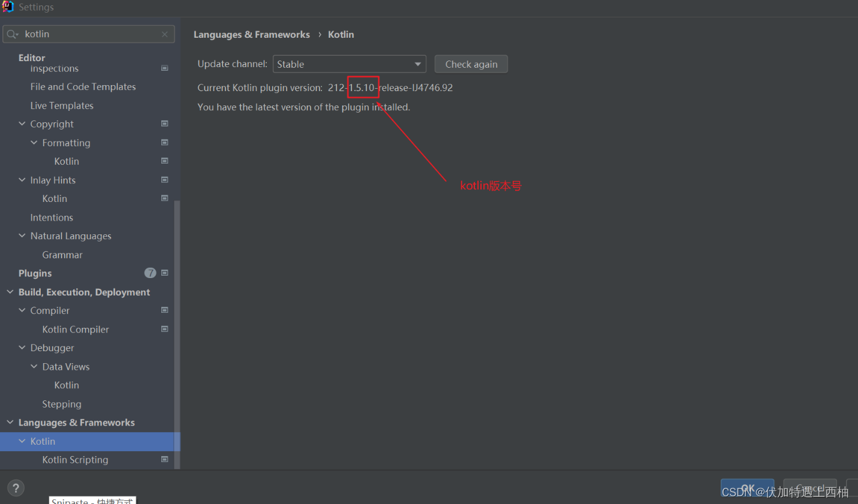Collapse the Formatting tree node

34,143
